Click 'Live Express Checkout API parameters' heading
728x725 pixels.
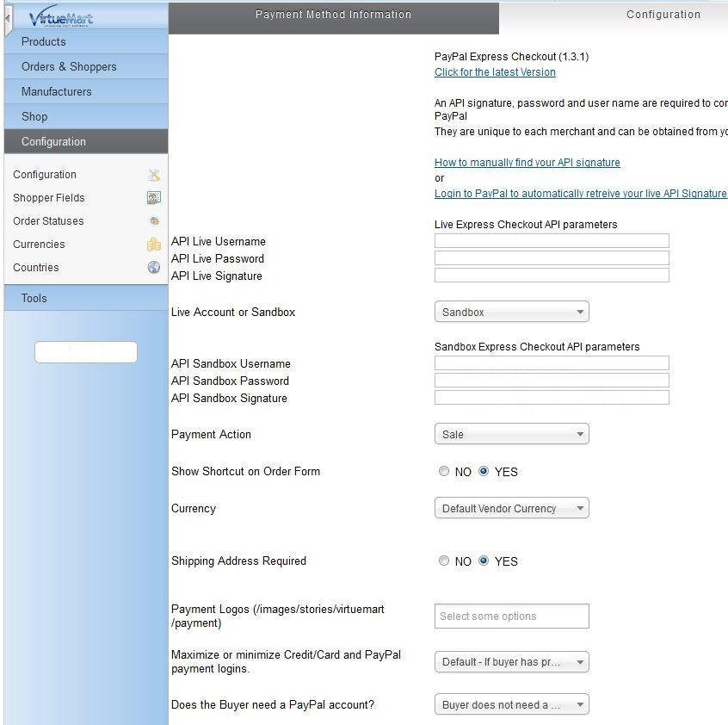(x=526, y=225)
